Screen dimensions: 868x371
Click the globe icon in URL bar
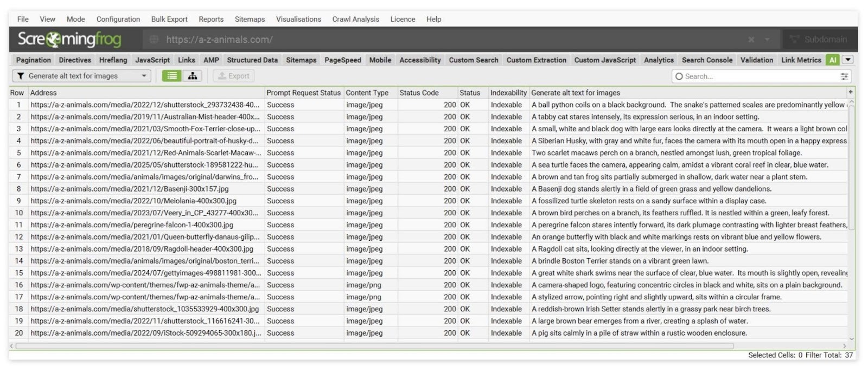[x=154, y=40]
